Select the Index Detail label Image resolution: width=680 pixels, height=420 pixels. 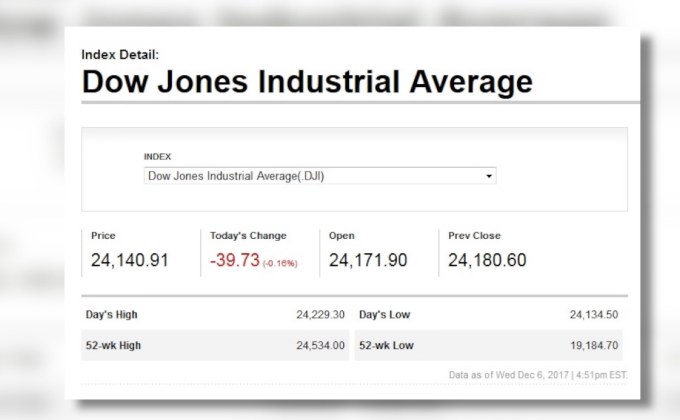coord(119,54)
